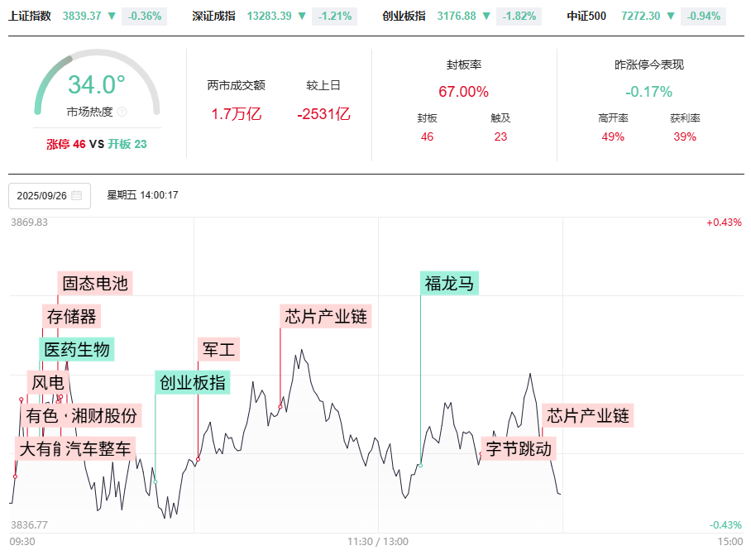Click the 涨停 46 count
The image size is (751, 560).
pos(66,144)
